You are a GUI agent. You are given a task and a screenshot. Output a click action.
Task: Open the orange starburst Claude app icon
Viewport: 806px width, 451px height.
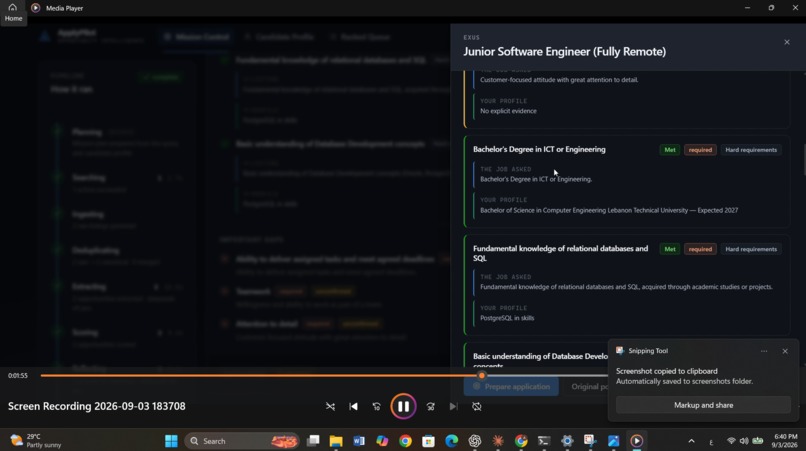click(498, 441)
